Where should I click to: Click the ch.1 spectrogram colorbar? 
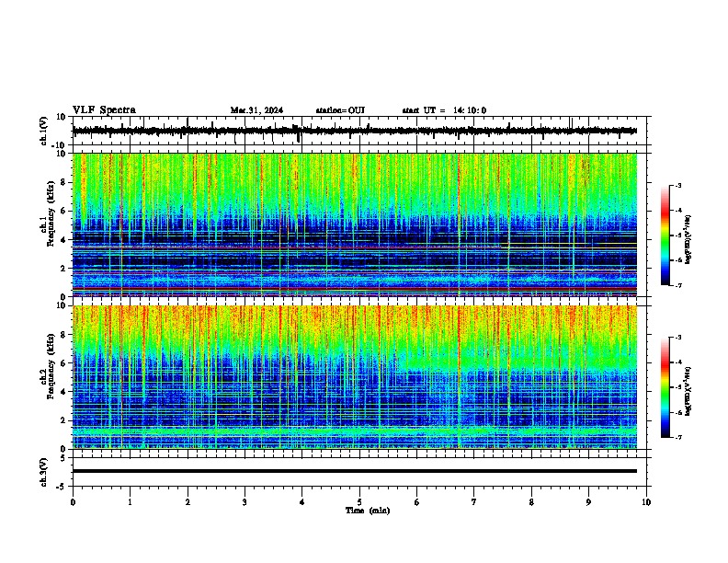665,236
